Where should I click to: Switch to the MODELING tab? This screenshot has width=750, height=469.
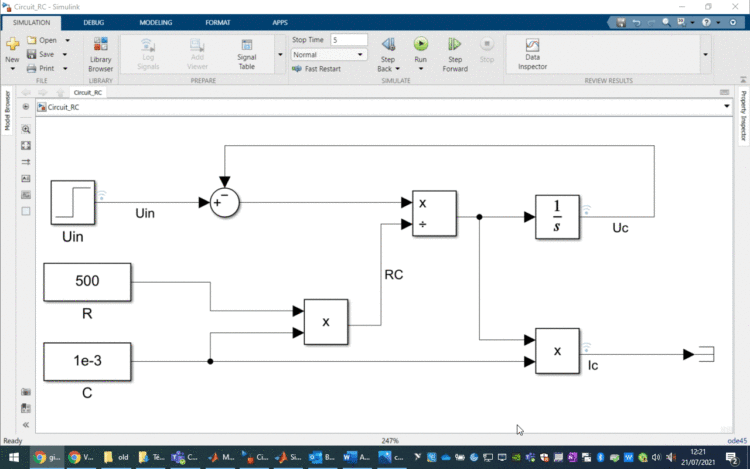point(156,20)
